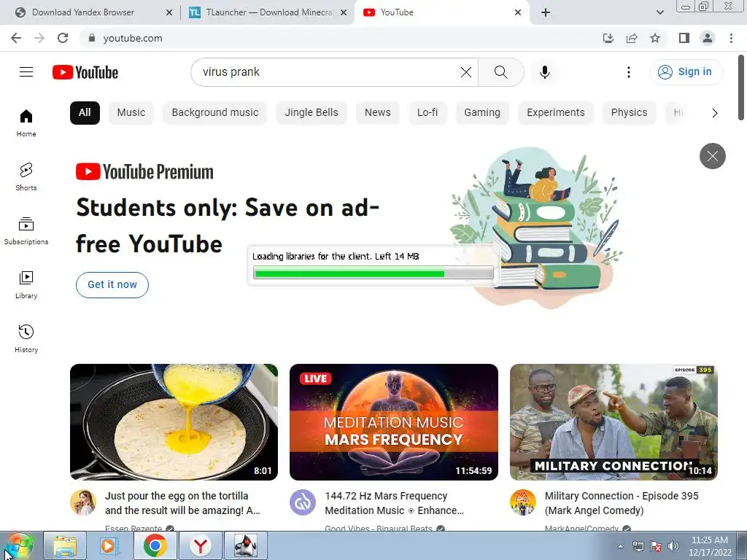Click the volume icon in system tray
The image size is (747, 560).
tap(673, 546)
